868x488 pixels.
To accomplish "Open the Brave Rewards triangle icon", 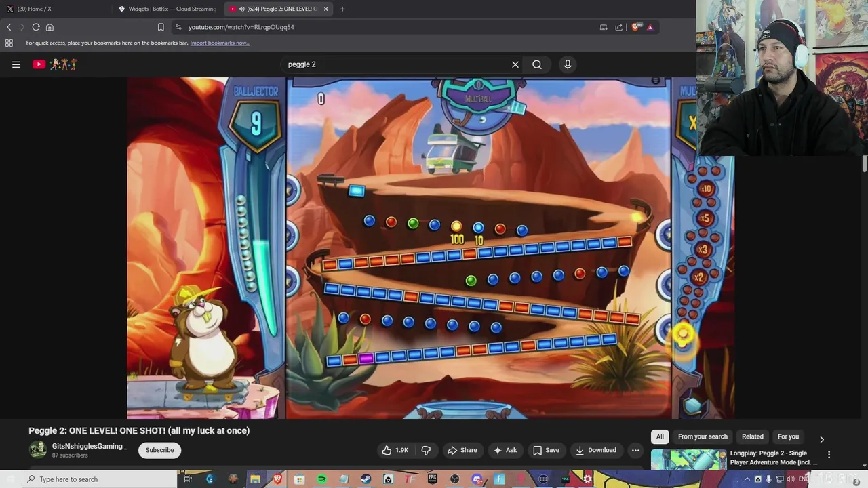I will tap(650, 27).
